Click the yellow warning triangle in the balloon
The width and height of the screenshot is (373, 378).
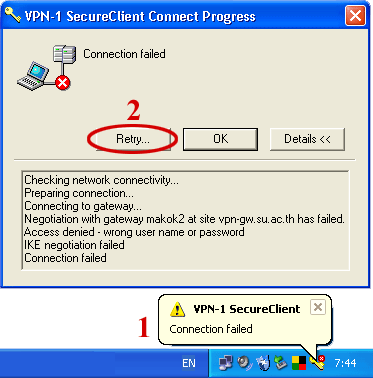tap(177, 309)
